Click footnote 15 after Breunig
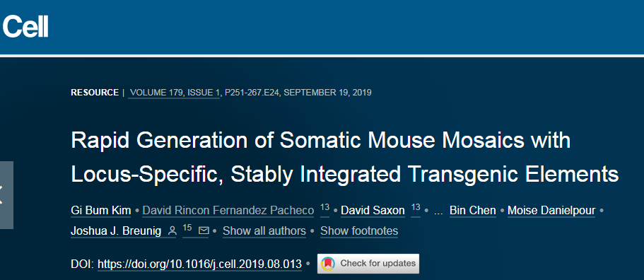The image size is (644, 280). pos(187,228)
